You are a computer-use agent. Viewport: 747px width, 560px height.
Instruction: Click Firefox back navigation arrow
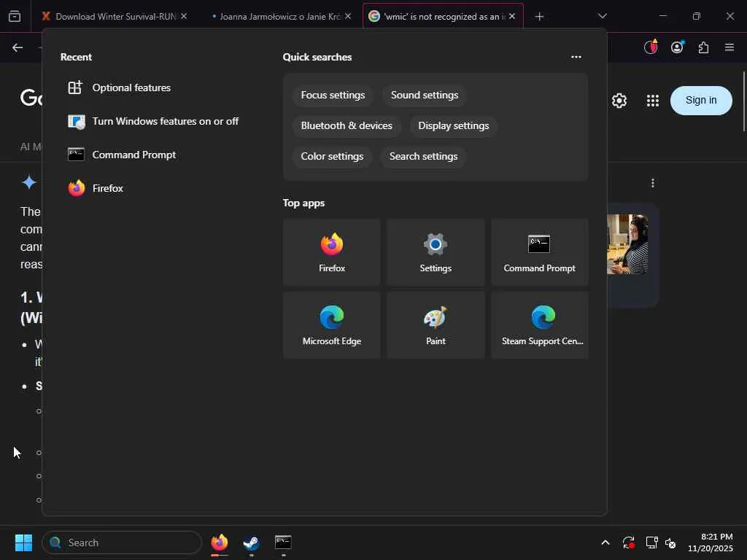click(x=18, y=47)
